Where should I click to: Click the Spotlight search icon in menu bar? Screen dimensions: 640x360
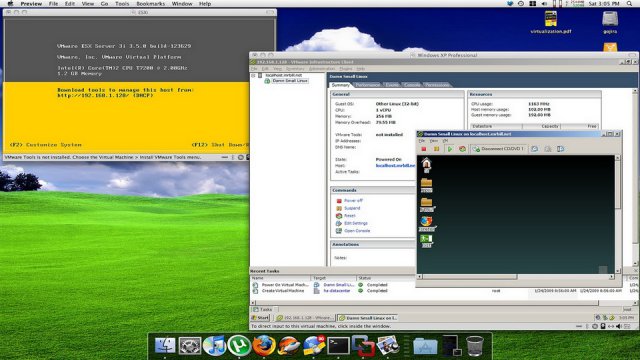click(x=629, y=4)
